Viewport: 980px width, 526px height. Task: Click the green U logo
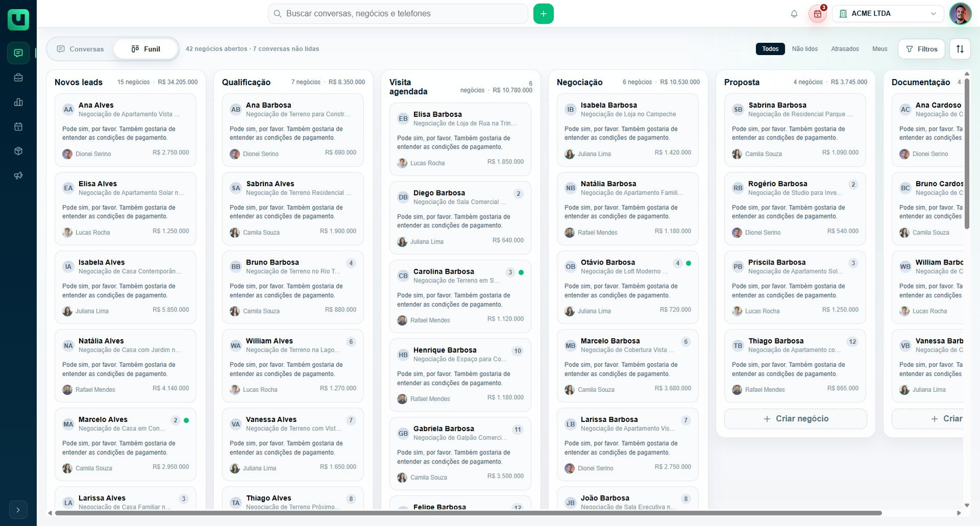18,19
